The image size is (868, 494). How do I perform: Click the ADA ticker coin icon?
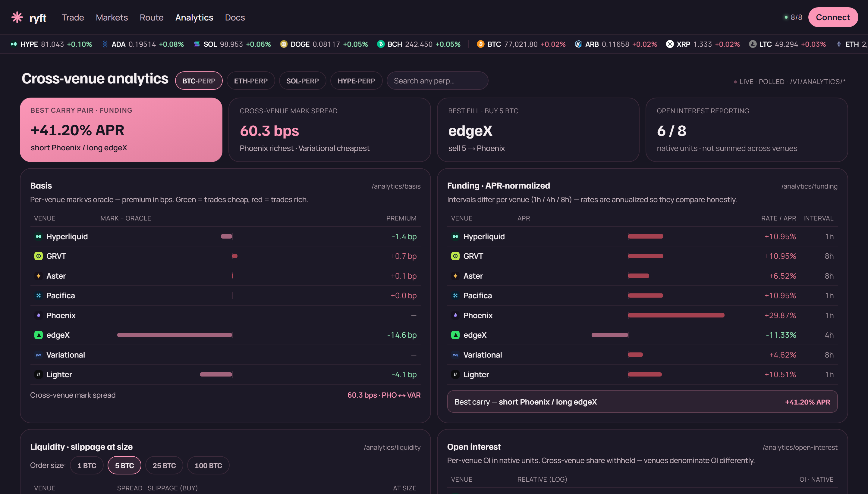(105, 44)
